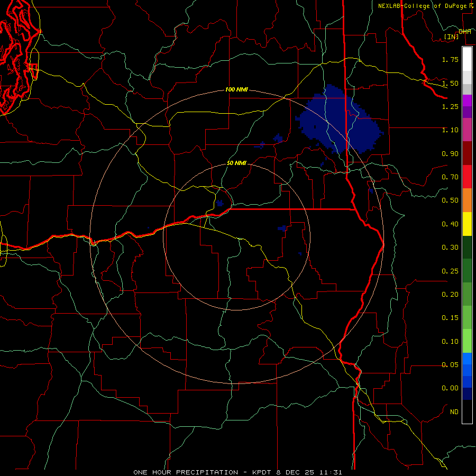Pick the yellow legend swatch
This screenshot has height=476, width=476.
468,224
